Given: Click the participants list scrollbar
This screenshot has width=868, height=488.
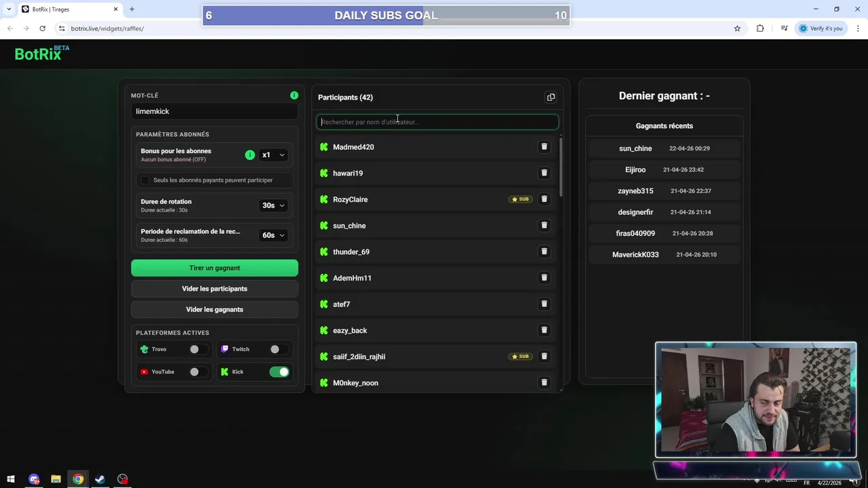Looking at the screenshot, I should [x=561, y=166].
